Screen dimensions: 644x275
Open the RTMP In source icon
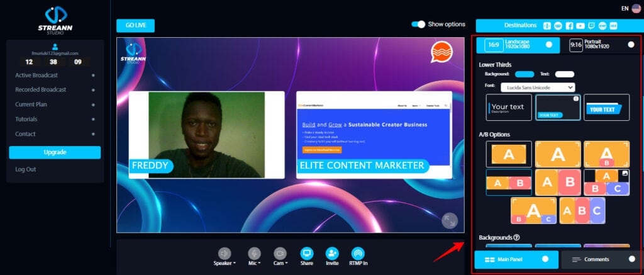click(x=358, y=253)
